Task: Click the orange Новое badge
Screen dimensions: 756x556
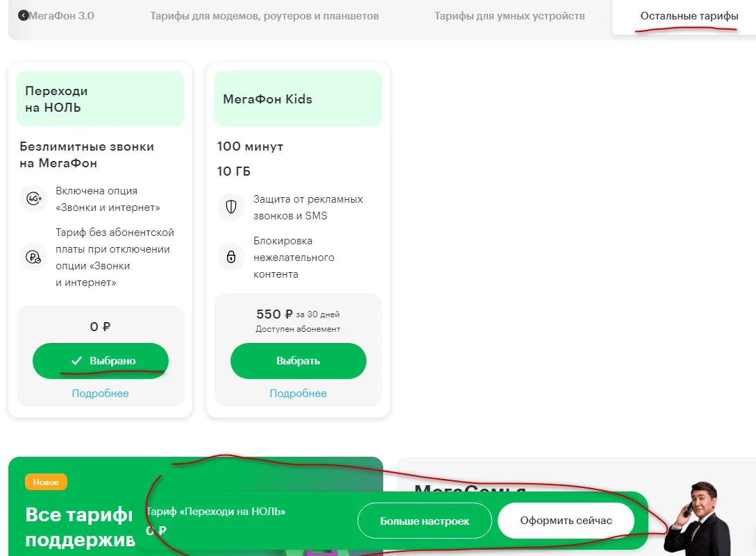Action: click(x=46, y=482)
